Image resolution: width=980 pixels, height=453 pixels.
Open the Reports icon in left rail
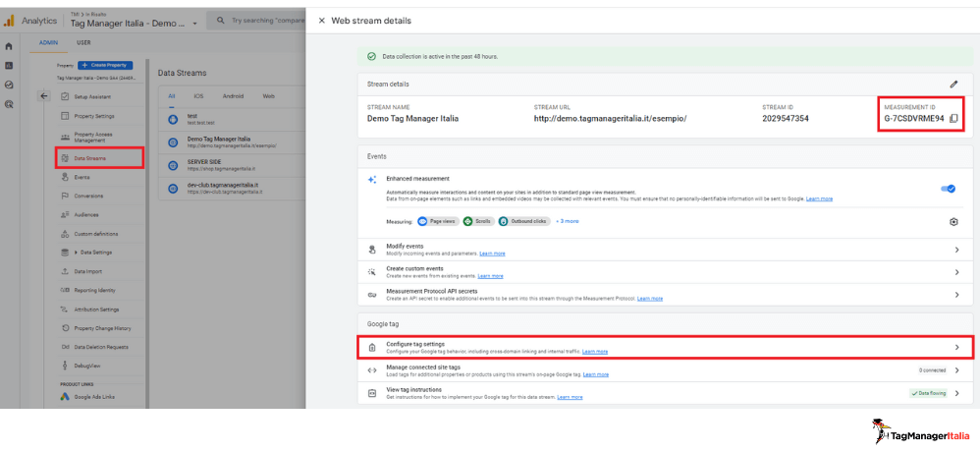[x=9, y=65]
